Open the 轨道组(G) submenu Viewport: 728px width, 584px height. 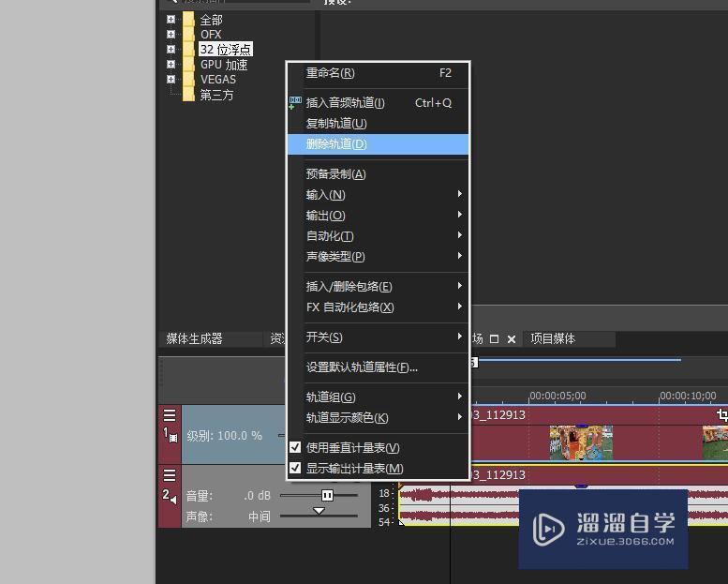[378, 397]
